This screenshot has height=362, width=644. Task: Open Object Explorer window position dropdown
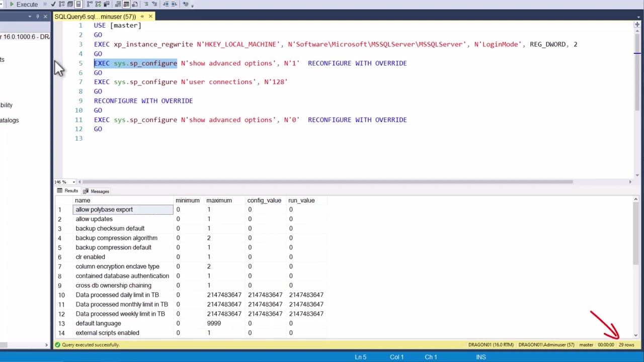click(30, 17)
